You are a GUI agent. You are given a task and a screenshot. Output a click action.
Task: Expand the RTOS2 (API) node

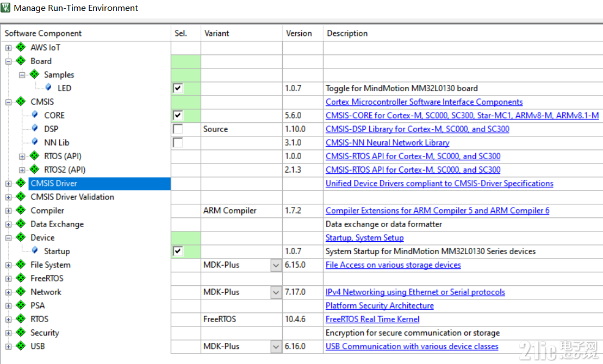click(22, 170)
